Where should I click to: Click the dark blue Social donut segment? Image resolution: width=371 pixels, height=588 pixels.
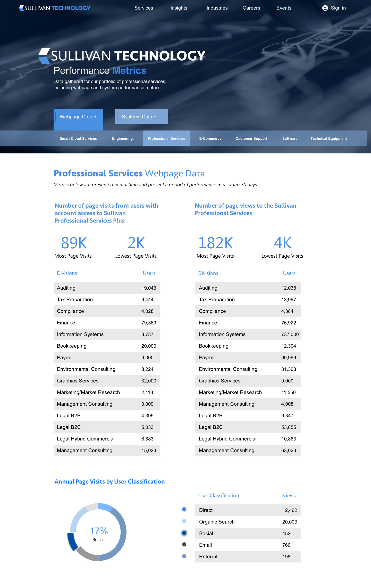[x=72, y=542]
